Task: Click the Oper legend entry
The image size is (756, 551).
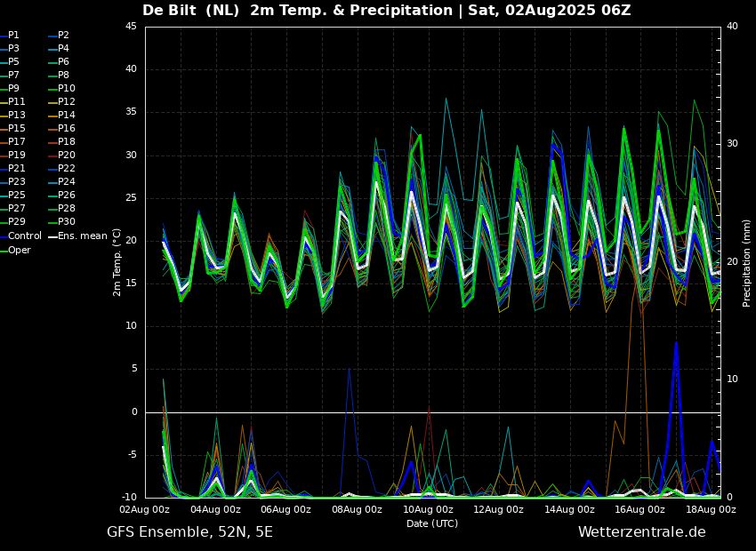Action: (x=20, y=250)
